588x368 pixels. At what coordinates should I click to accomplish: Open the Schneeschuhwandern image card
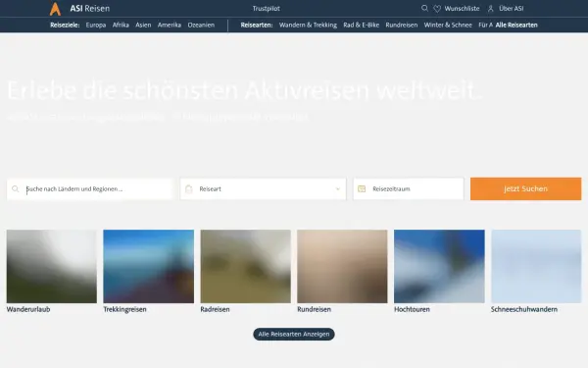[536, 266]
